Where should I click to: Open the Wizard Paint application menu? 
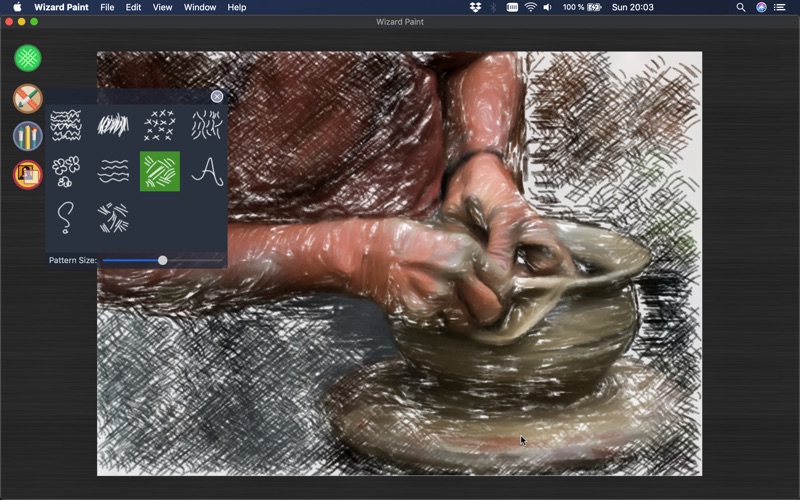[x=61, y=7]
